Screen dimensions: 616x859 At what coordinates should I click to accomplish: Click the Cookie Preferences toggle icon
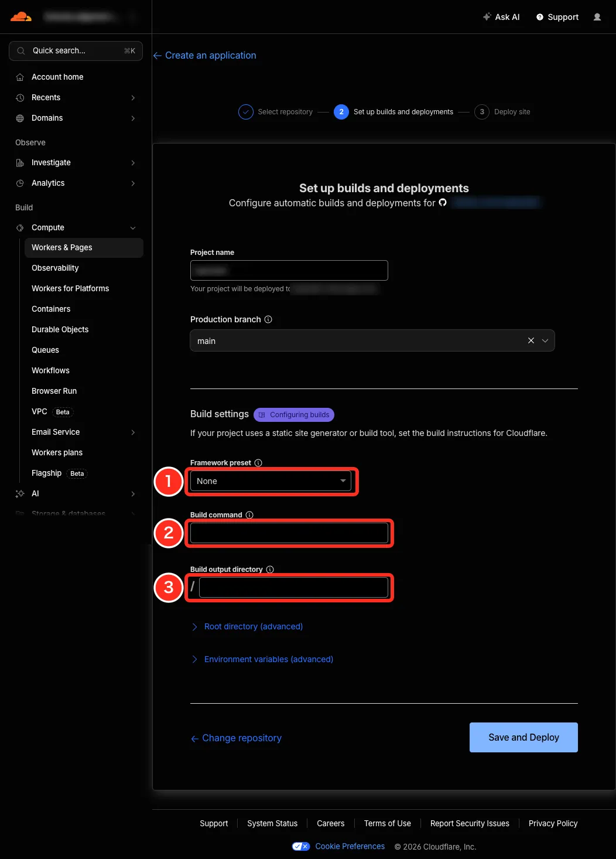(x=301, y=847)
